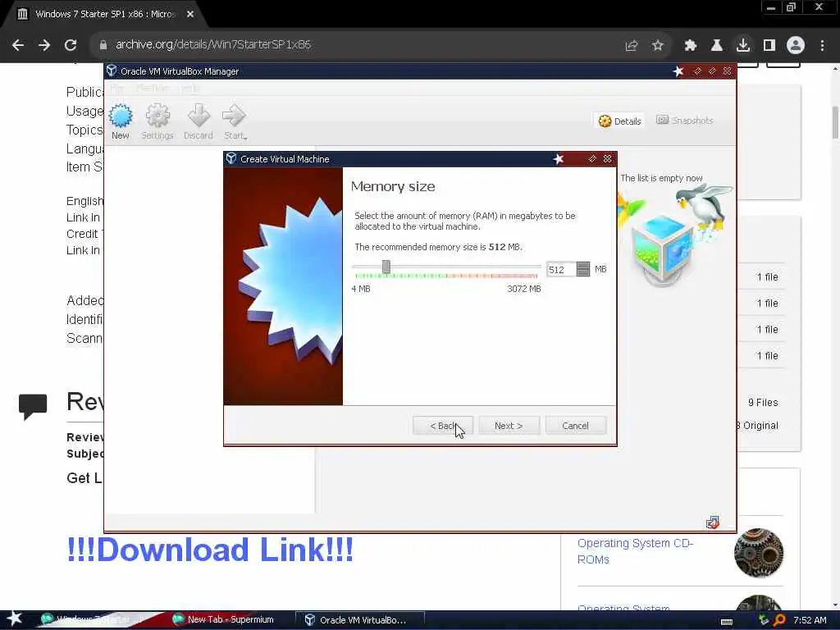Switch to Oracle VM VirtualBox taskbar item
840x630 pixels.
[360, 620]
